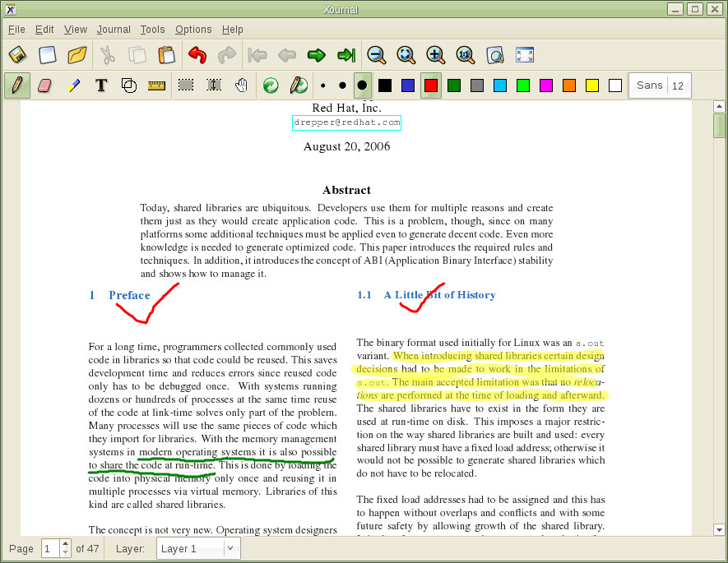Click the Redo arrow icon

pos(227,55)
